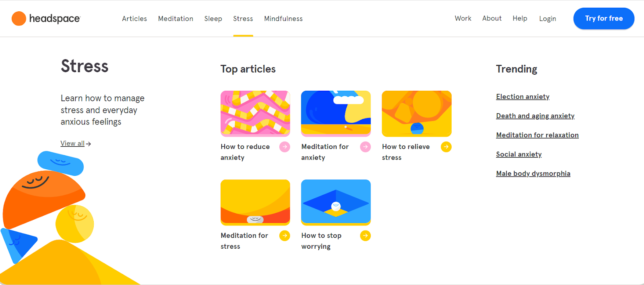Open the How to stop worrying thumbnail
644x285 pixels.
click(336, 202)
